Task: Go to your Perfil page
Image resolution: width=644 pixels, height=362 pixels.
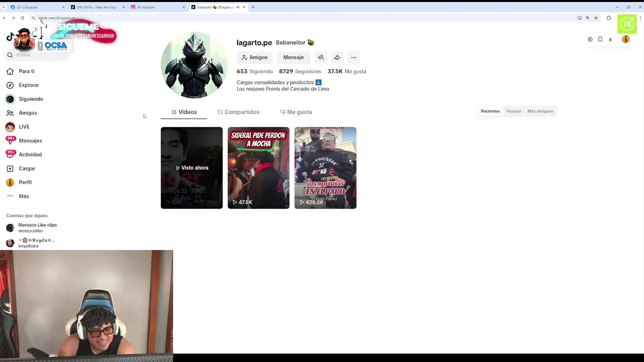Action: point(25,183)
